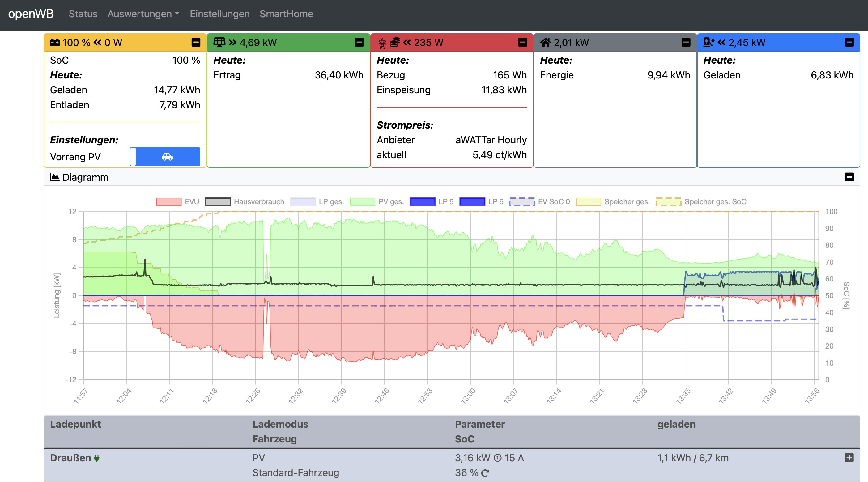Open the Einstellungen menu item
Viewport: 868px width, 482px height.
click(219, 14)
